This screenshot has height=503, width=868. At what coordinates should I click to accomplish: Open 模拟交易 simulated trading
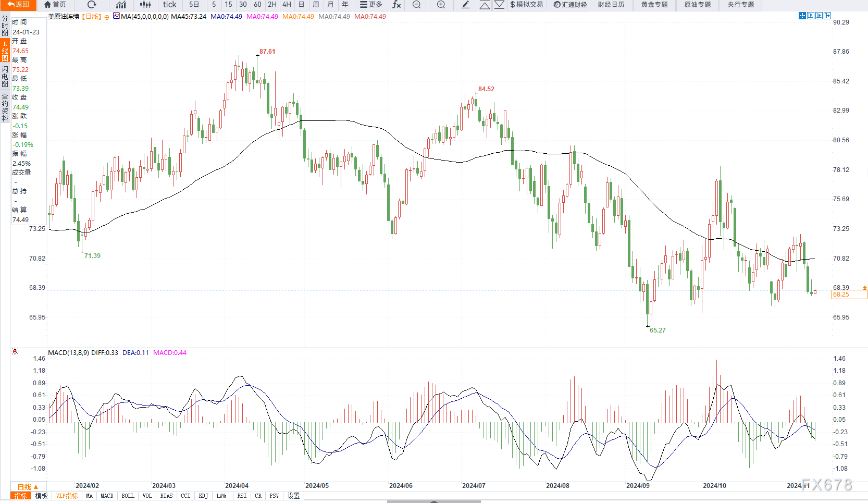526,5
